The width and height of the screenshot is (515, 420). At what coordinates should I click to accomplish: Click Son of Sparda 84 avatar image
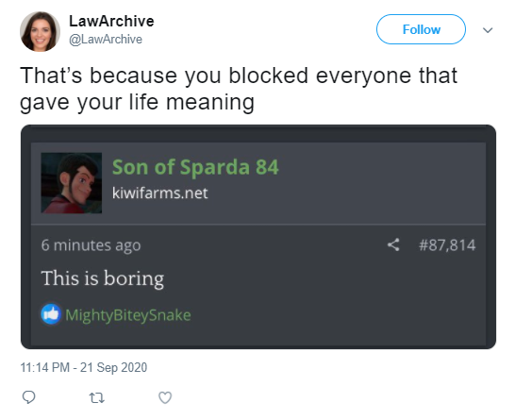pyautogui.click(x=72, y=183)
